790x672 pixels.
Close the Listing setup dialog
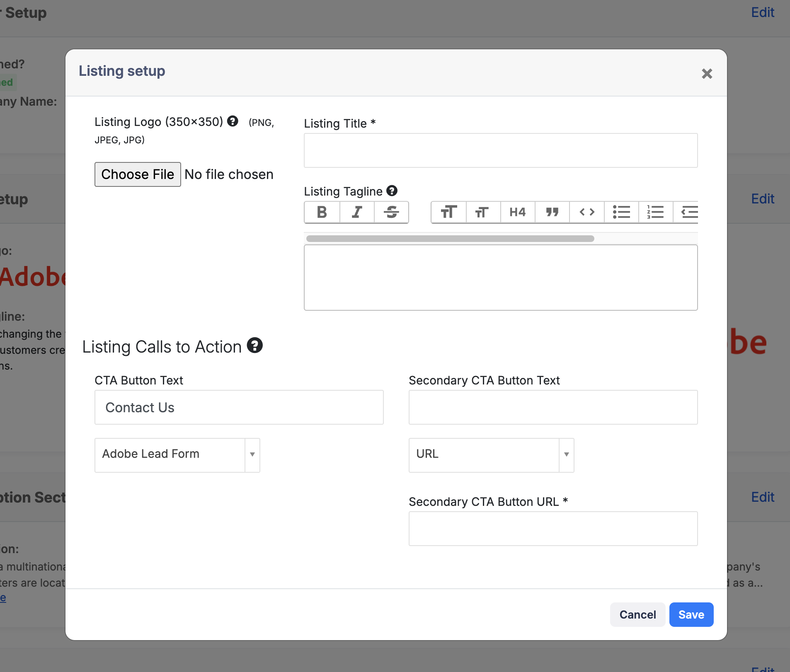click(x=707, y=74)
